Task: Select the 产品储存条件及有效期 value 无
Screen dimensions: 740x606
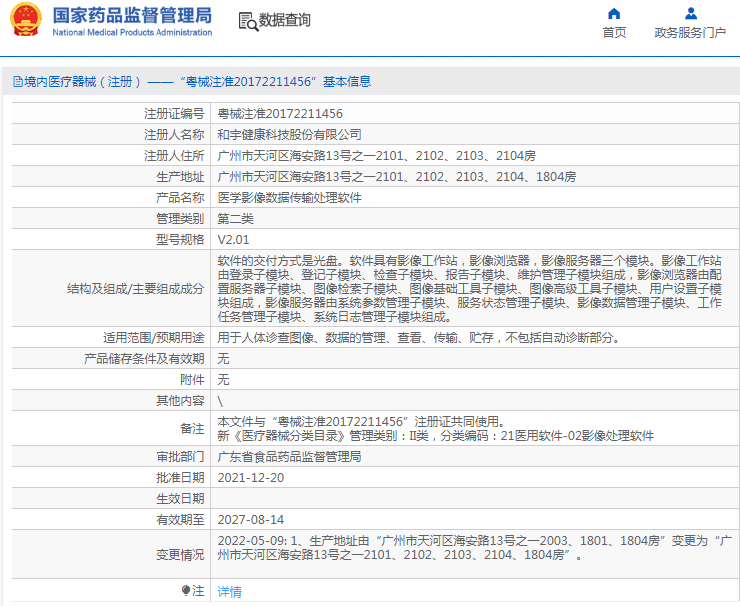Action: [x=223, y=359]
